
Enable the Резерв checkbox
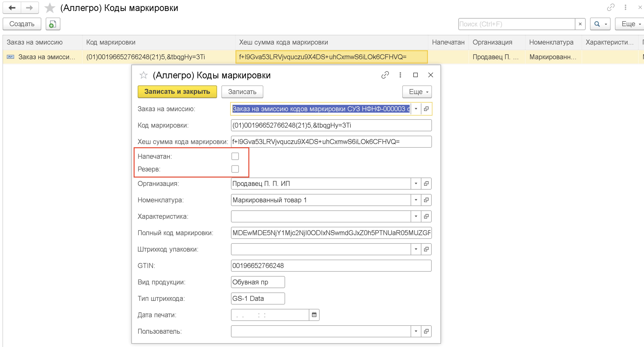[235, 169]
